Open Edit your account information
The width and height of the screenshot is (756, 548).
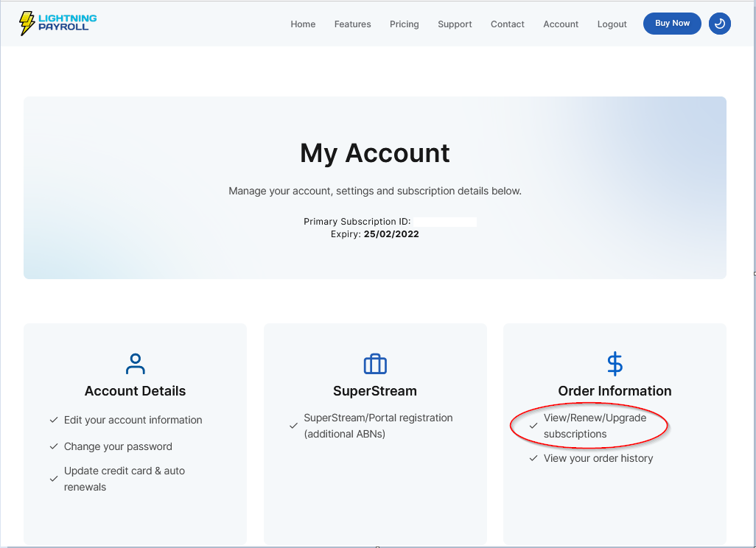[x=133, y=420]
